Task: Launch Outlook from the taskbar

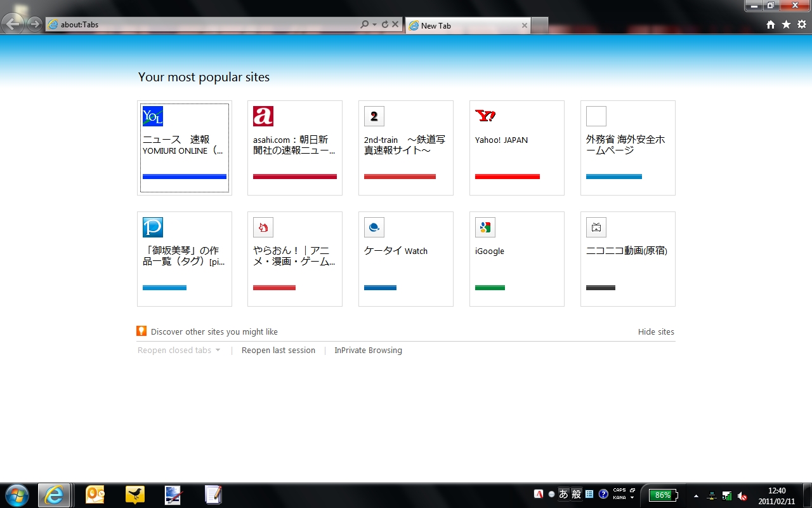Action: (x=95, y=495)
